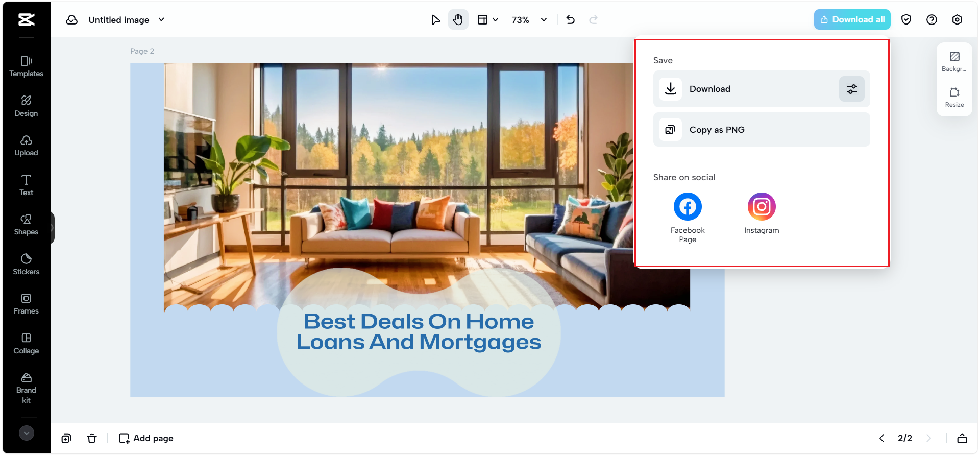
Task: Switch to the Stickers panel
Action: click(26, 264)
